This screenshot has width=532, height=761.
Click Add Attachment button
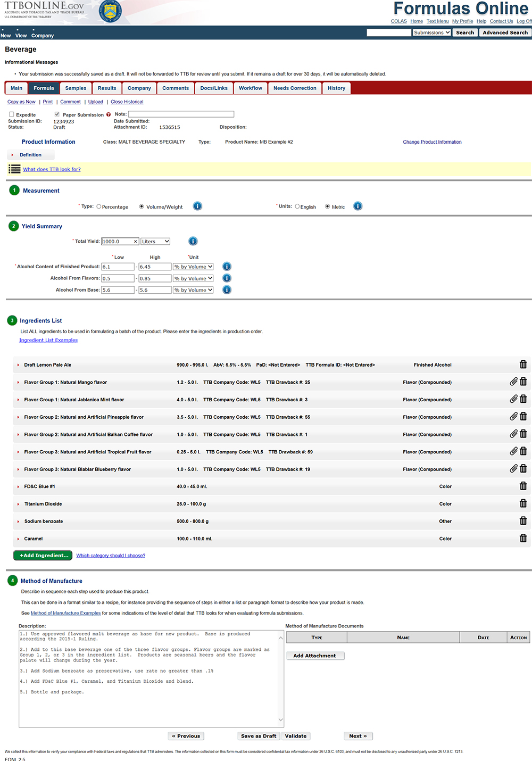(x=315, y=656)
